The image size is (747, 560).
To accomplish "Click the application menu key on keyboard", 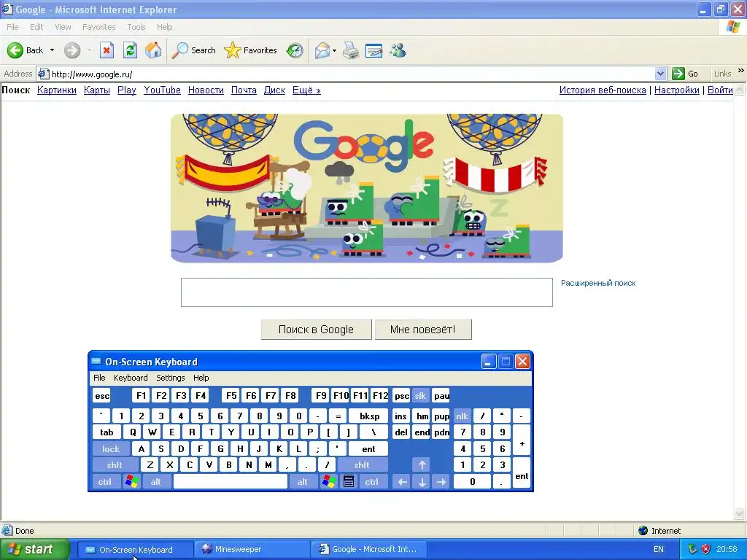I will [x=349, y=481].
